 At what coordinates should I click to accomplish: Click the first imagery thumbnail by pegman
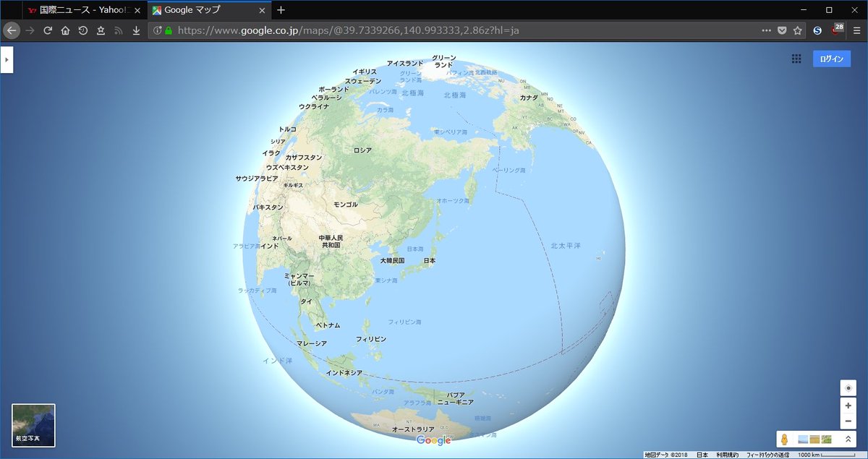803,439
